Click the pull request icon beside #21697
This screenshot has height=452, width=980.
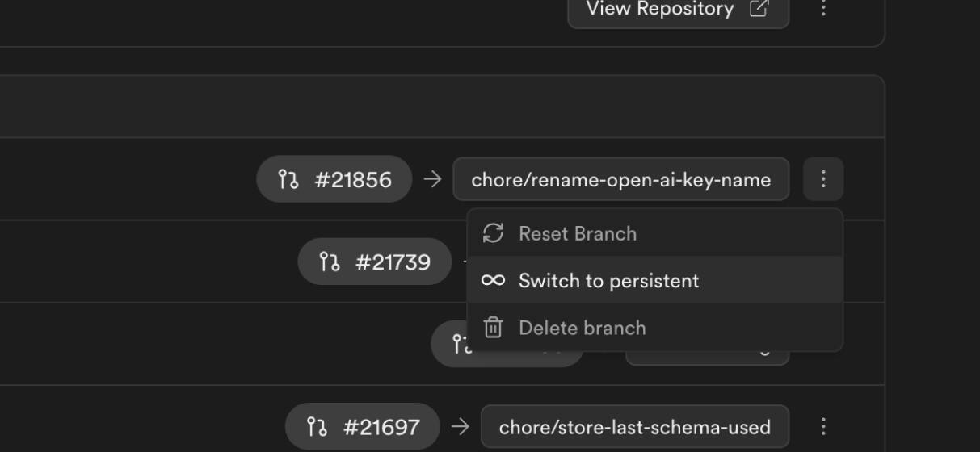pos(317,426)
